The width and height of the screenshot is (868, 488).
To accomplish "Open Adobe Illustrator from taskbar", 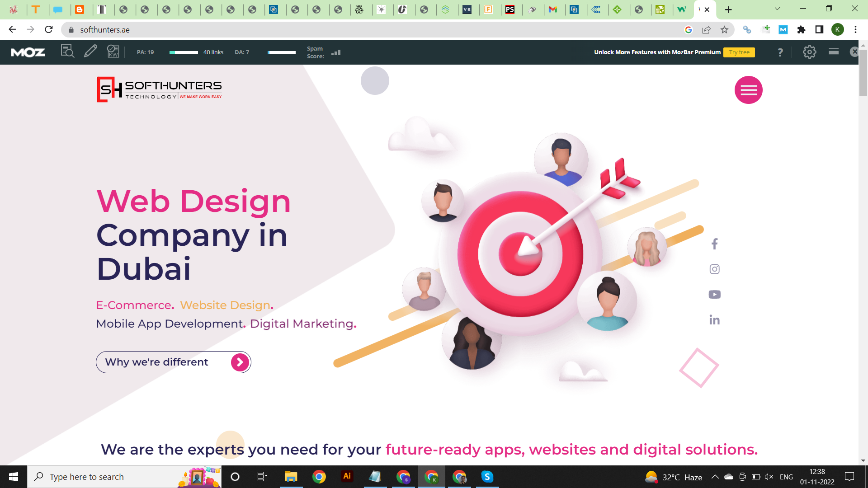I will 347,477.
